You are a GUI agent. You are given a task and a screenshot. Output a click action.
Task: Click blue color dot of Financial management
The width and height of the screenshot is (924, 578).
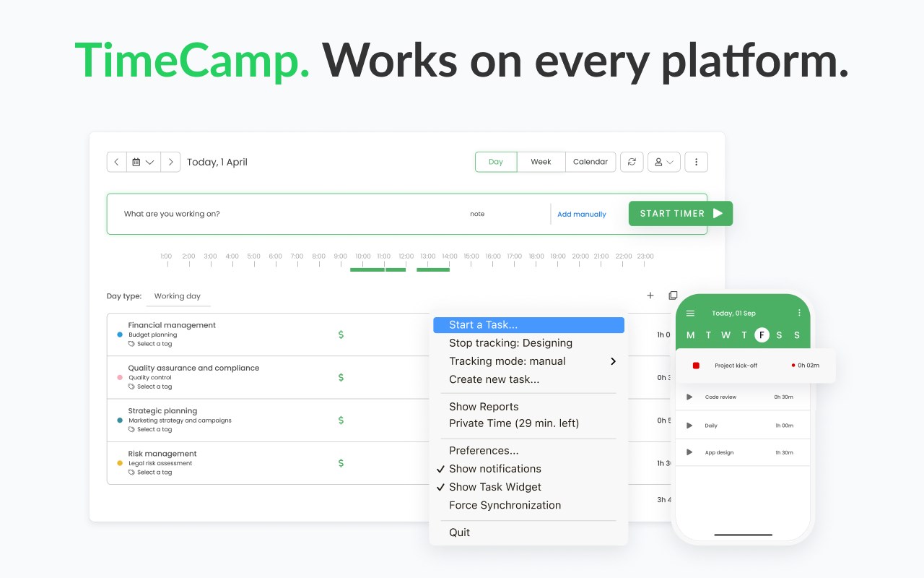pos(120,335)
